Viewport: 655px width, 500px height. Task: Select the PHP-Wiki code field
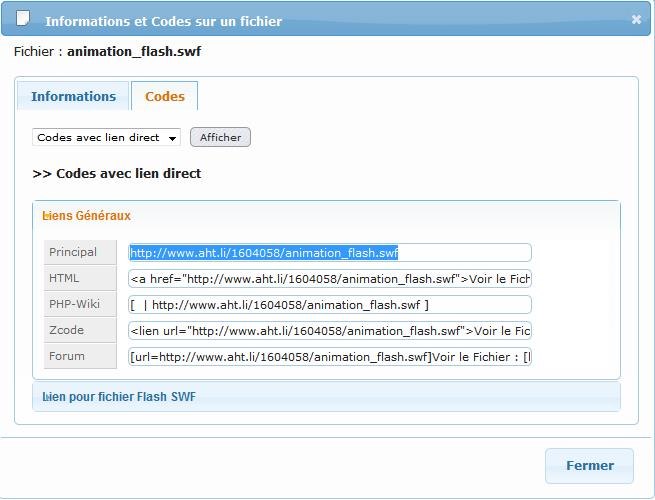[x=330, y=305]
